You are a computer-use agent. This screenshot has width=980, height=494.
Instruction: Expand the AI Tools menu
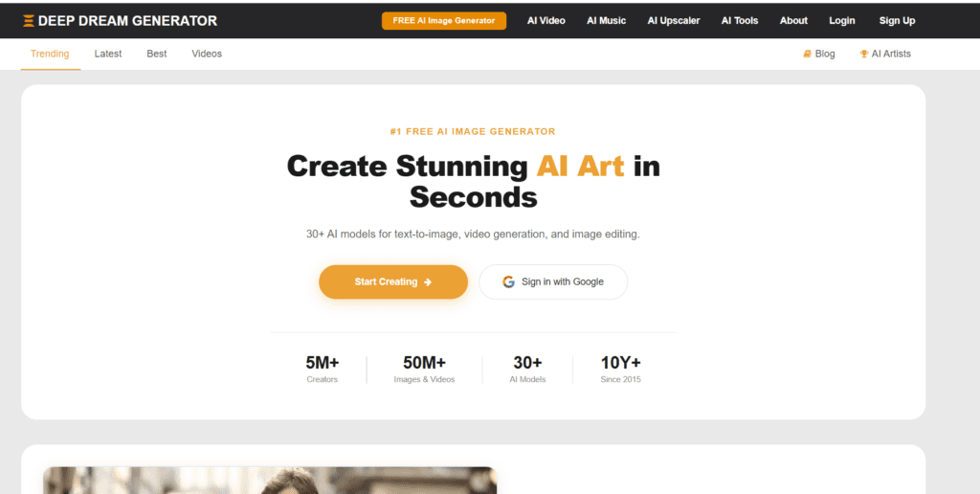point(739,20)
